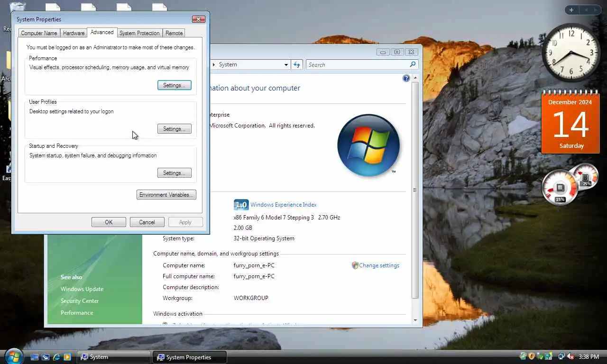The image size is (607, 364).
Task: Close the System Properties dialog
Action: coord(199,19)
